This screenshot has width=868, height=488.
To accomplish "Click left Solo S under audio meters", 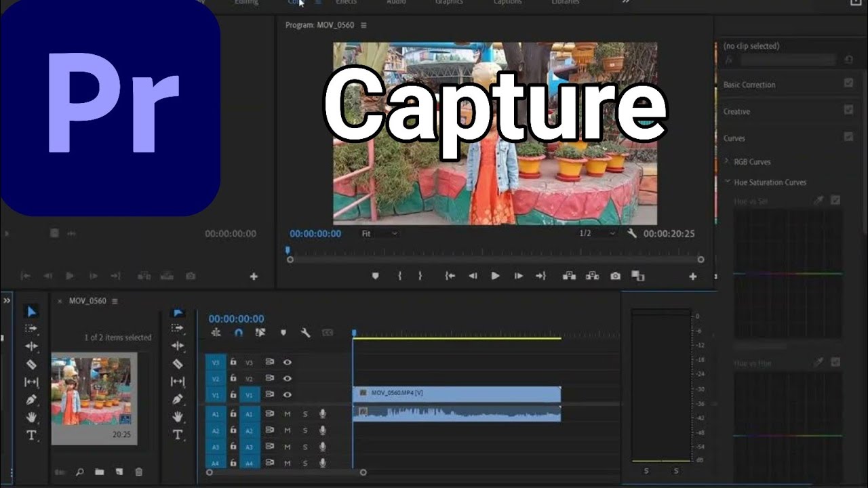I will point(646,471).
